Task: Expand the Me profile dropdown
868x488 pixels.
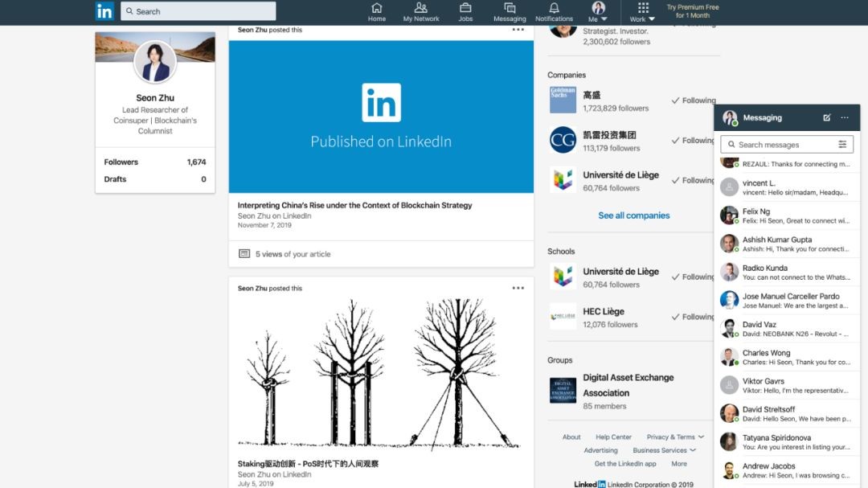Action: pos(598,11)
